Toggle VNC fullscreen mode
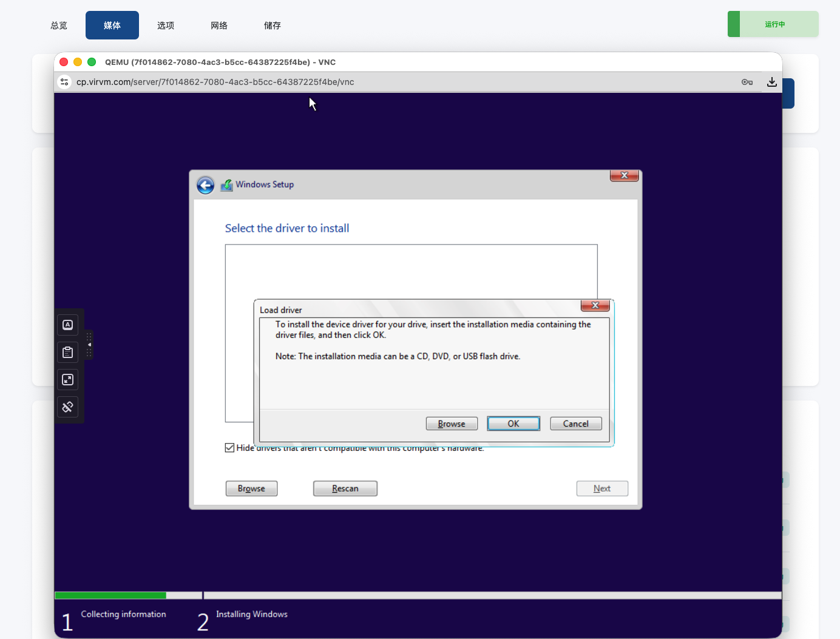The height and width of the screenshot is (639, 840). 68,380
